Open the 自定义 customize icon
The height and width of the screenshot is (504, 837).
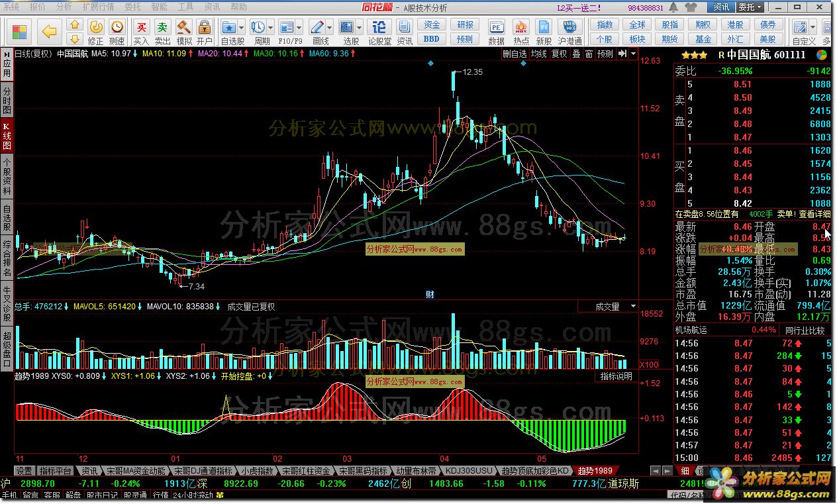click(800, 26)
